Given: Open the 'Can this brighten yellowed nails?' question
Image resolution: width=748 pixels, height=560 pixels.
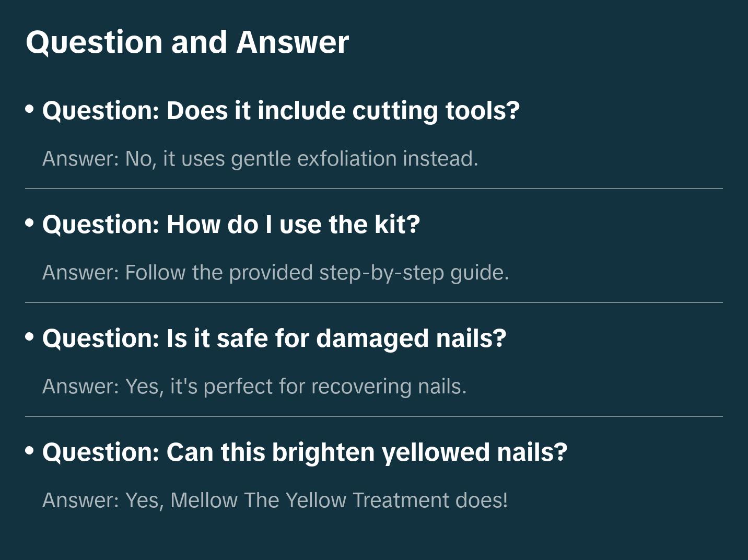Looking at the screenshot, I should [x=305, y=452].
